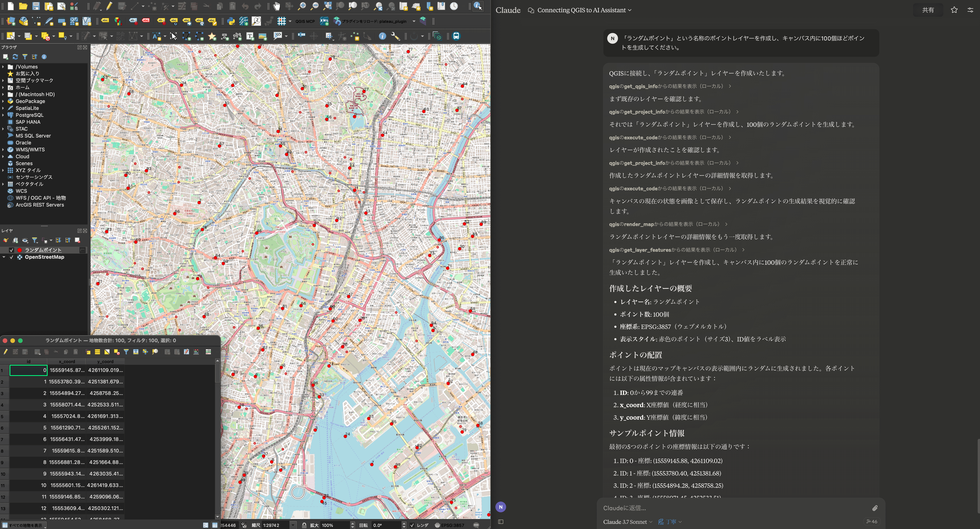
Task: Click the Save Project floppy icon
Action: click(36, 6)
